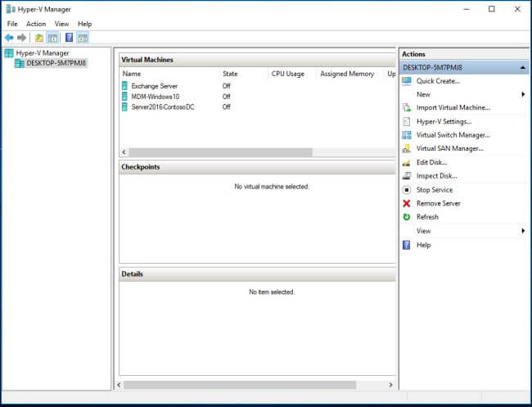
Task: Open Import Virtual Machine... action
Action: click(453, 107)
